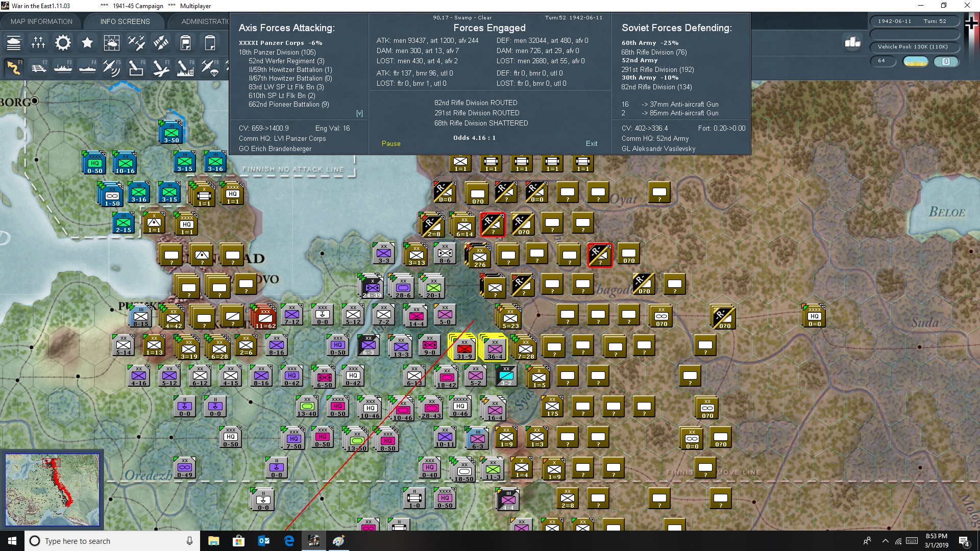This screenshot has width=980, height=551.
Task: Select the 0-49 unit counter
Action: pyautogui.click(x=185, y=467)
